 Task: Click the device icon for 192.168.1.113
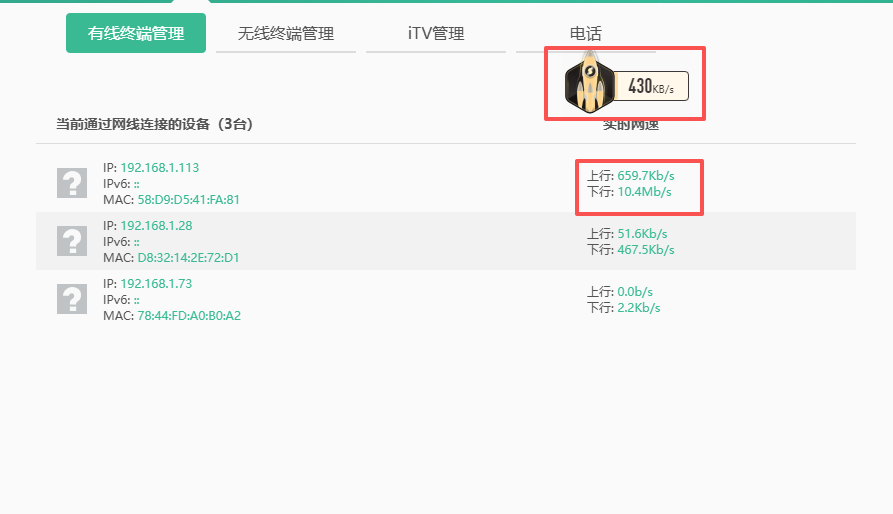point(72,183)
